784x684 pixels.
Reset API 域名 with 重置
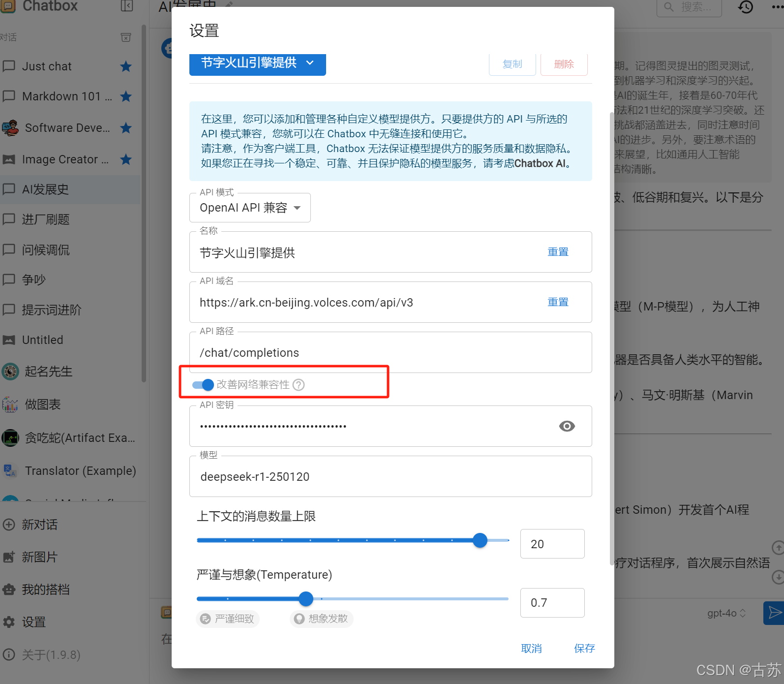tap(558, 302)
